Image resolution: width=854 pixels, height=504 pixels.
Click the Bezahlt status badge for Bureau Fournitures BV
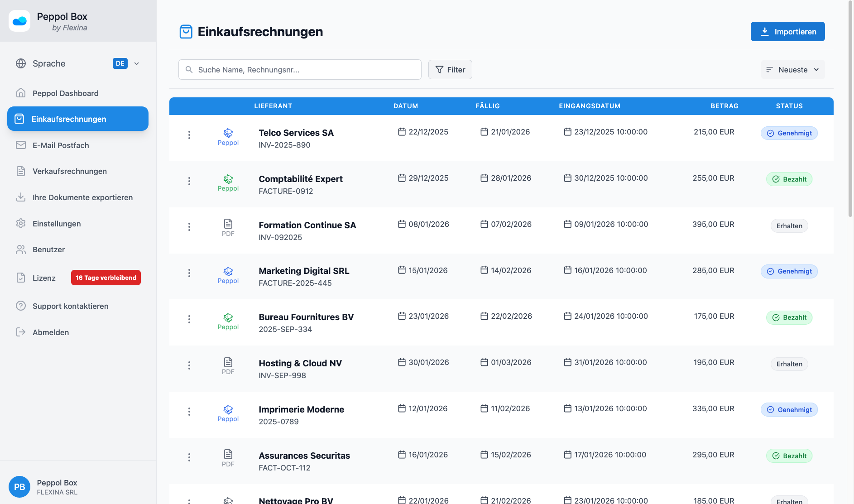point(789,317)
